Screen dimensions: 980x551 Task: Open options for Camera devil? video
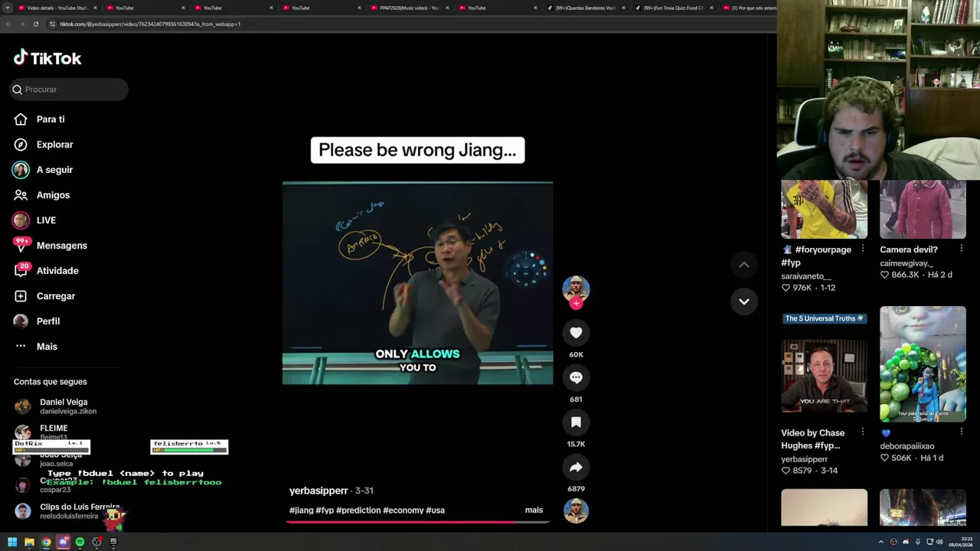click(962, 249)
